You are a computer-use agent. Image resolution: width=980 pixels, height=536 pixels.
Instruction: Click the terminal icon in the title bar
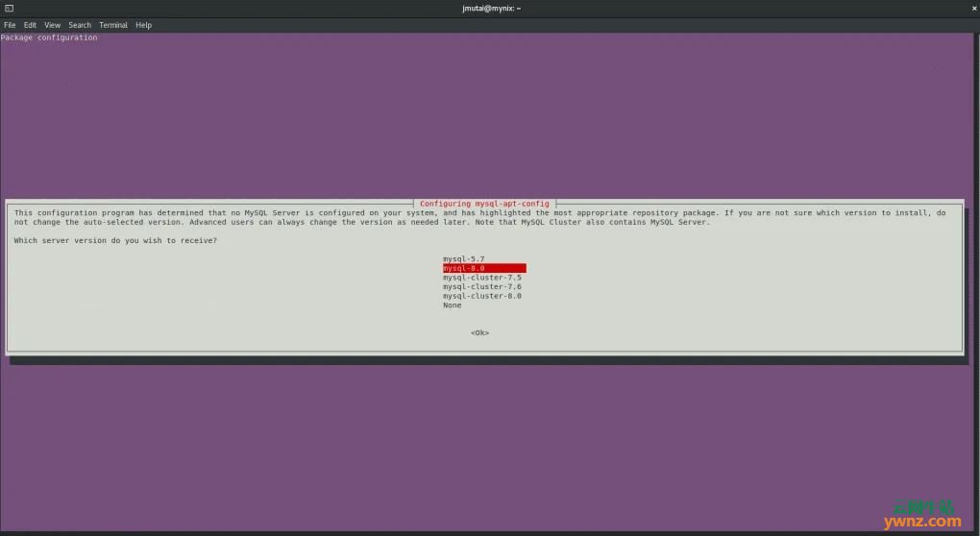9,8
